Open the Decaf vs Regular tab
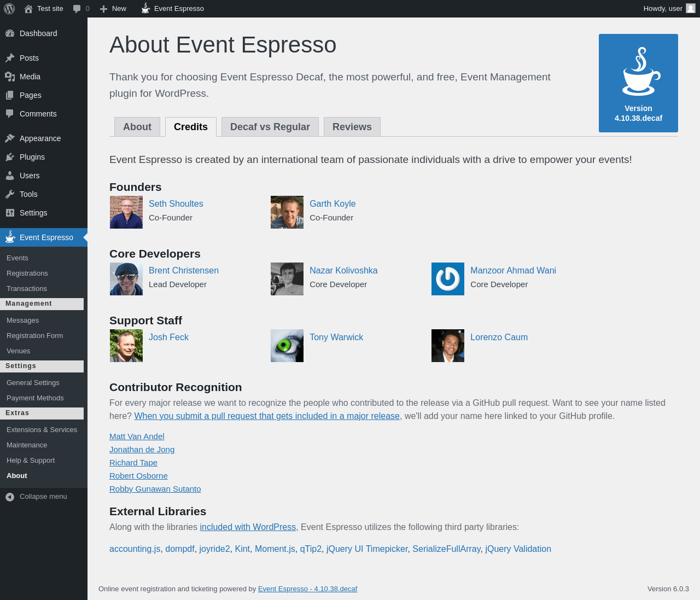This screenshot has height=600, width=700. [x=270, y=127]
